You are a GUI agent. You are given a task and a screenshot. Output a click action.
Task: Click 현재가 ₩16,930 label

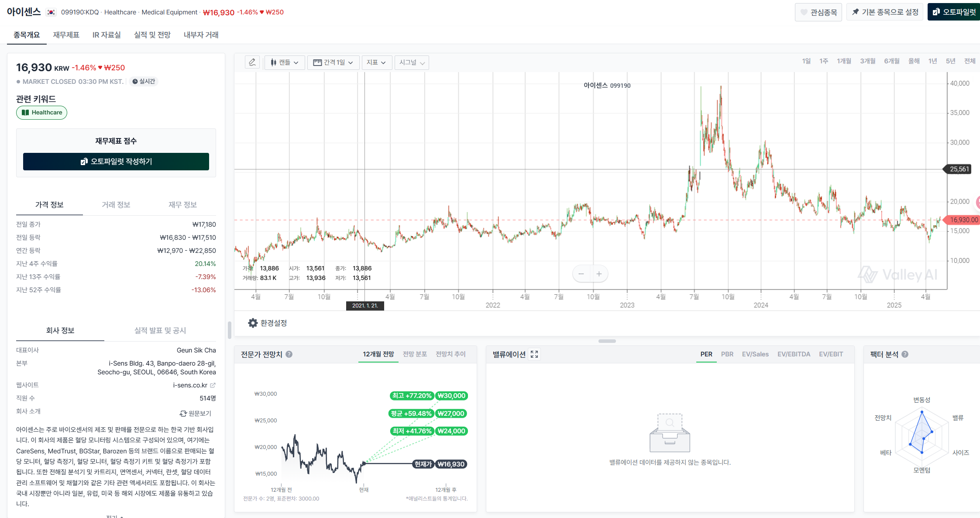[x=440, y=464]
